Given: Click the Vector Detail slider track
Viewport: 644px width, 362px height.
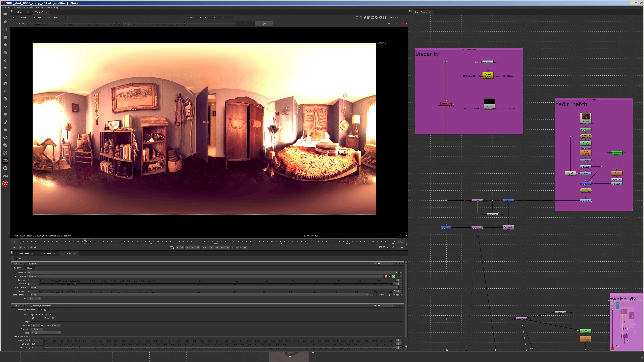Looking at the screenshot, I should pos(220,340).
